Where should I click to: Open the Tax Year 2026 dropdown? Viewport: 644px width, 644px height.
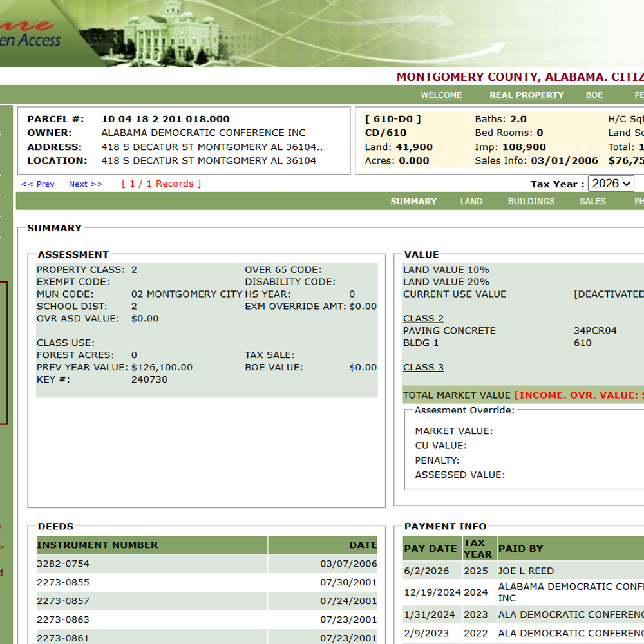click(x=611, y=184)
